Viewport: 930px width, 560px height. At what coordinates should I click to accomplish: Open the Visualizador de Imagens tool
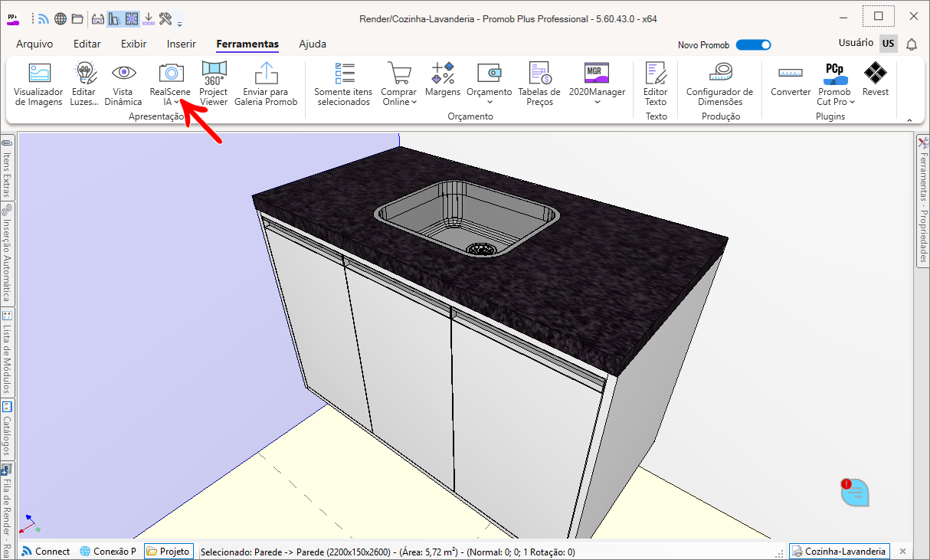coord(38,84)
